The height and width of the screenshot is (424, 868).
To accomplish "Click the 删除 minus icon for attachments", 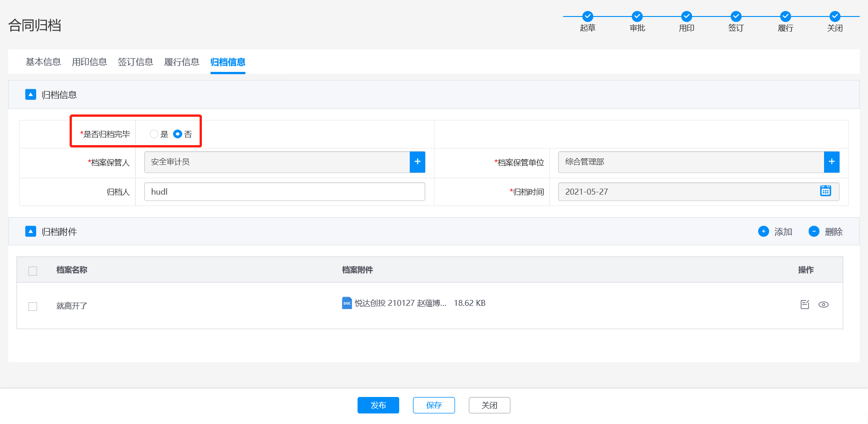I will [x=814, y=231].
